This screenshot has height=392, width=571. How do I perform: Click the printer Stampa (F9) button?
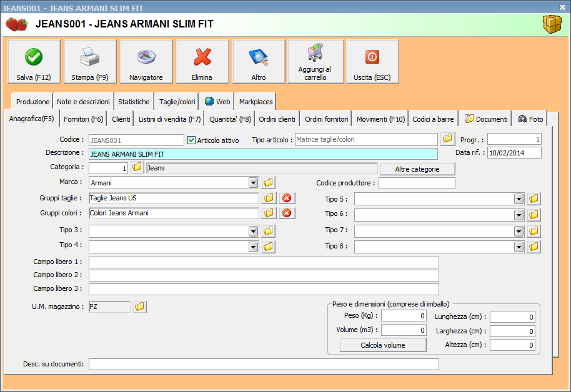[x=90, y=62]
